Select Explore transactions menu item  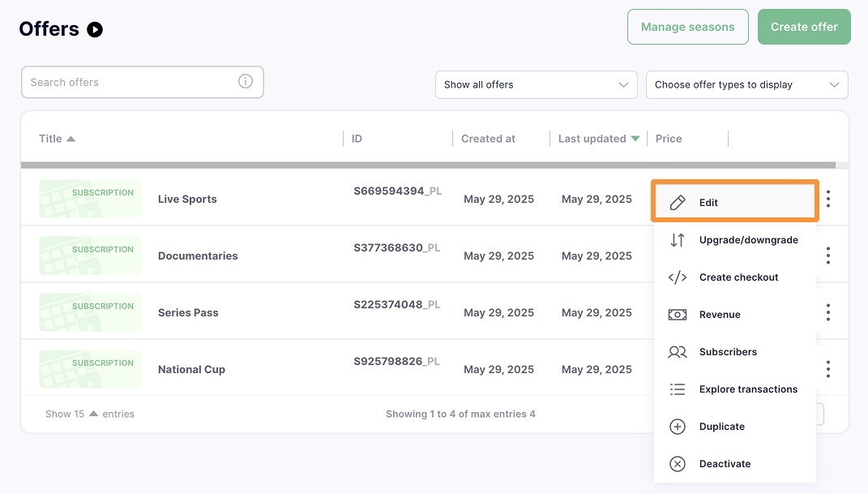click(734, 389)
